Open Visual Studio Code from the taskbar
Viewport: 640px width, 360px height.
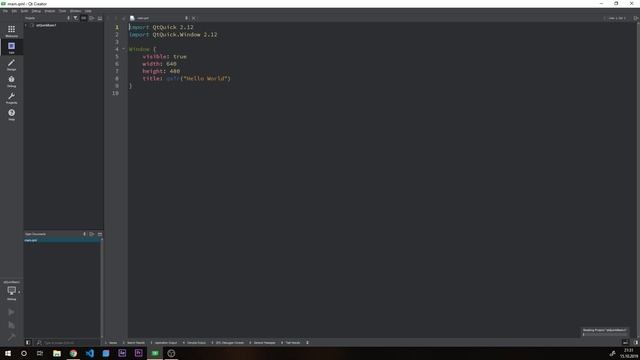pyautogui.click(x=90, y=353)
